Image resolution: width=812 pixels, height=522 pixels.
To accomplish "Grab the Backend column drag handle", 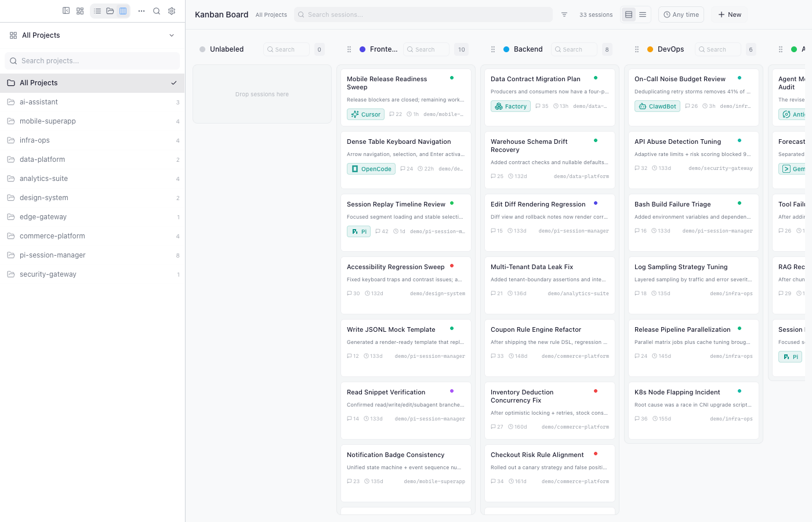I will 493,49.
